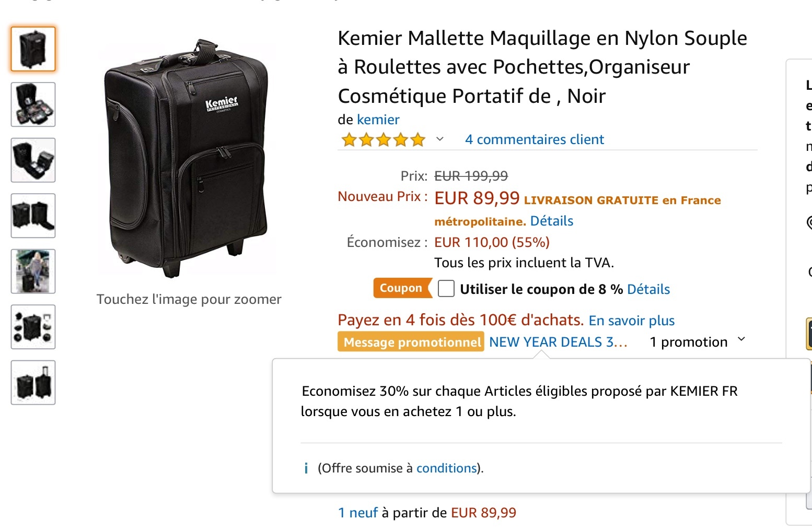Open the NEW YEAR DEALS promotion link
This screenshot has height=532, width=812.
tap(558, 342)
